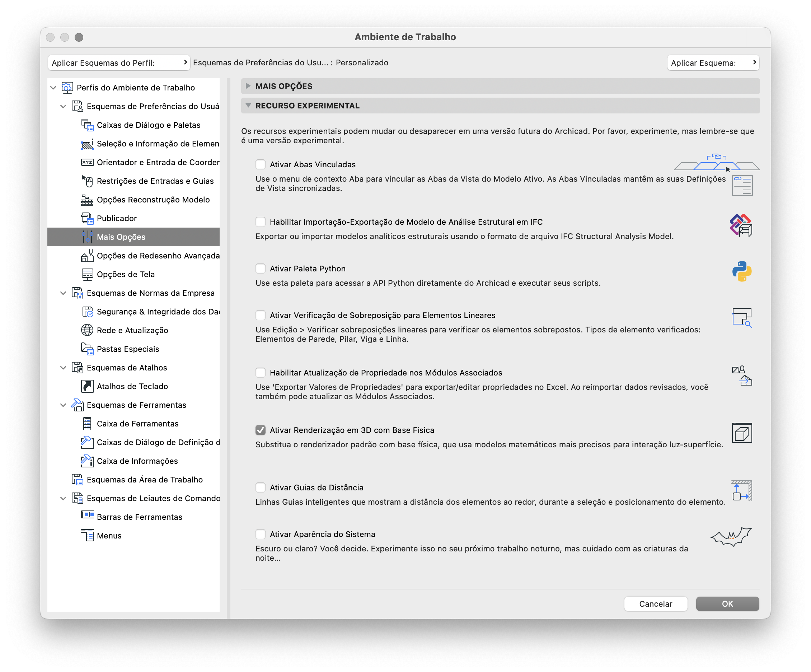Click the 3D cube rendering icon
This screenshot has width=811, height=672.
(x=742, y=433)
